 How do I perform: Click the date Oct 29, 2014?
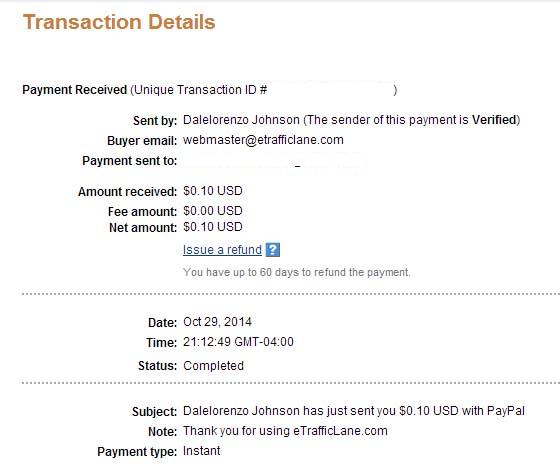(217, 322)
